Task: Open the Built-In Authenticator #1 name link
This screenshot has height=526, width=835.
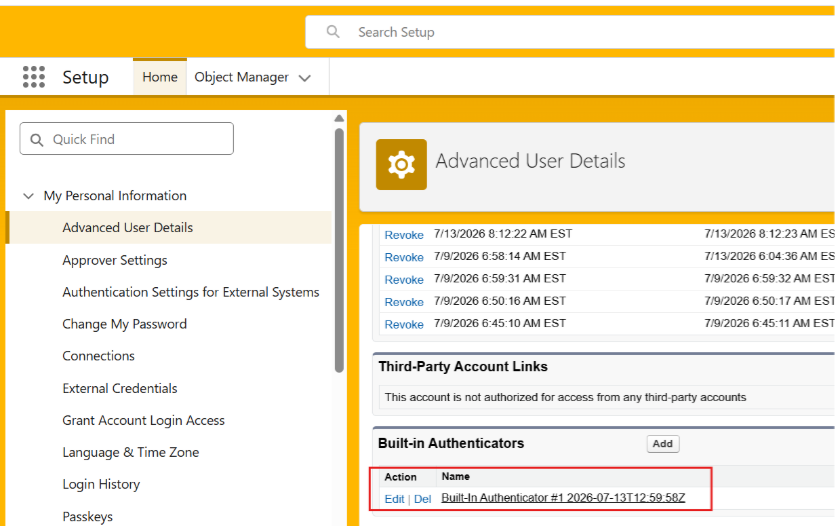Action: [x=563, y=497]
